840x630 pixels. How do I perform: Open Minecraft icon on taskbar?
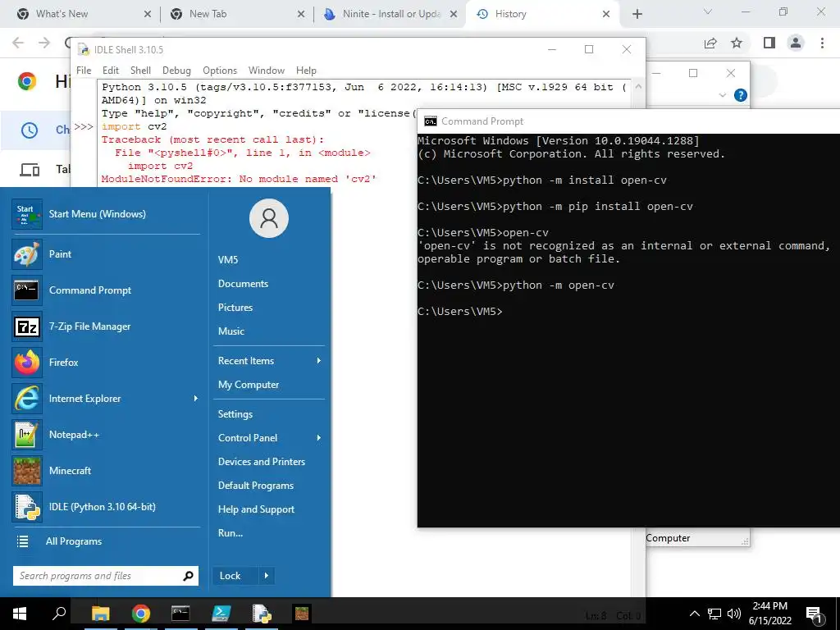302,614
